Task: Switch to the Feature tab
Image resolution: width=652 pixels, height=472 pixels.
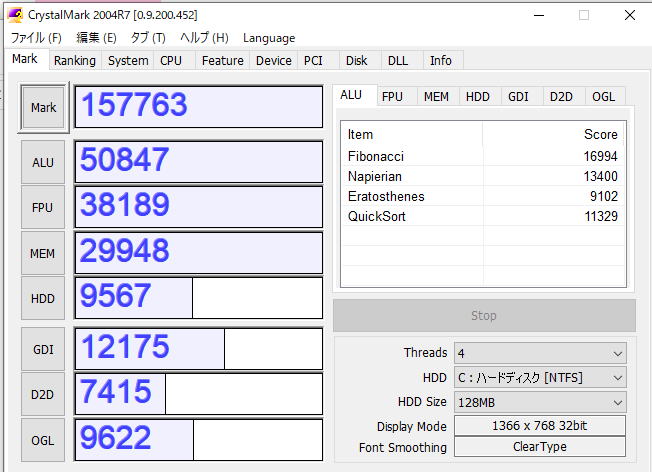Action: [x=223, y=60]
